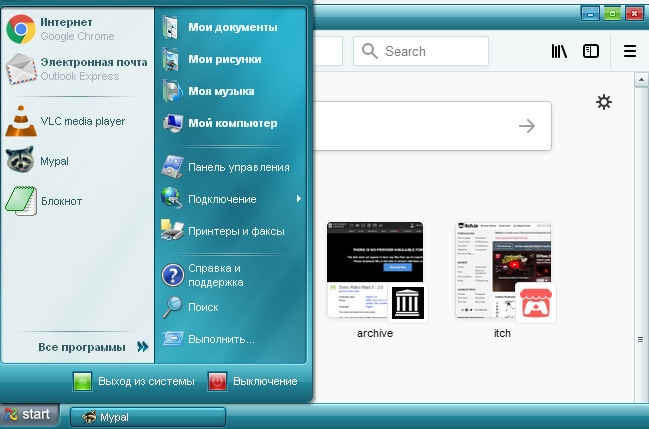The image size is (649, 429).
Task: Click the Выход из системы label
Action: click(147, 381)
